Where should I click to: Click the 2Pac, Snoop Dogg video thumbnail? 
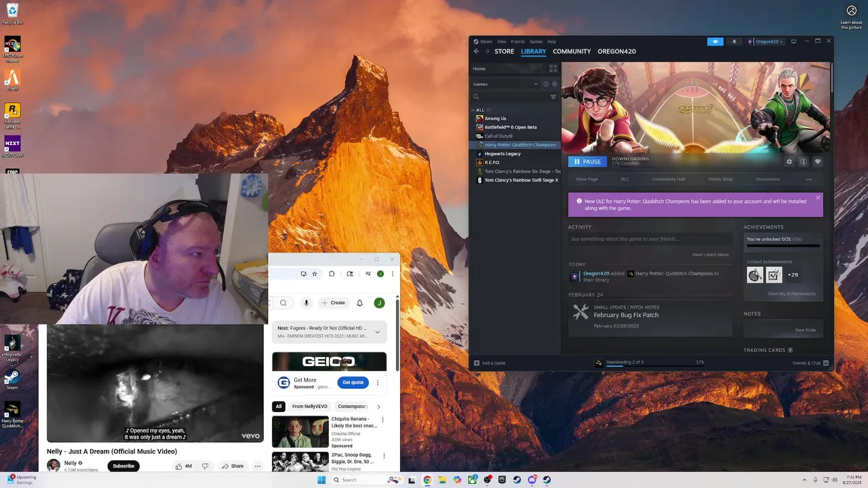tap(300, 462)
